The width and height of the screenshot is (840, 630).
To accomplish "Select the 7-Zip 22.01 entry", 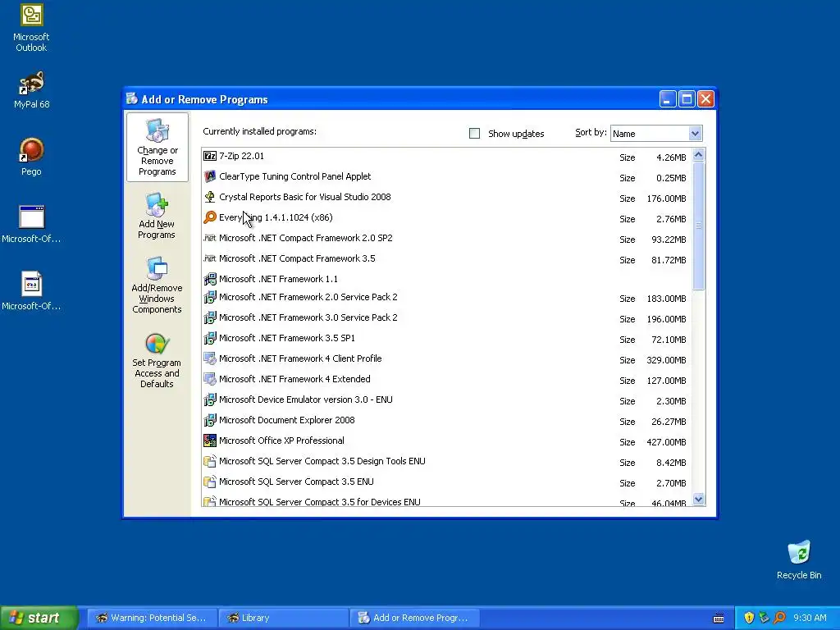I will 446,157.
